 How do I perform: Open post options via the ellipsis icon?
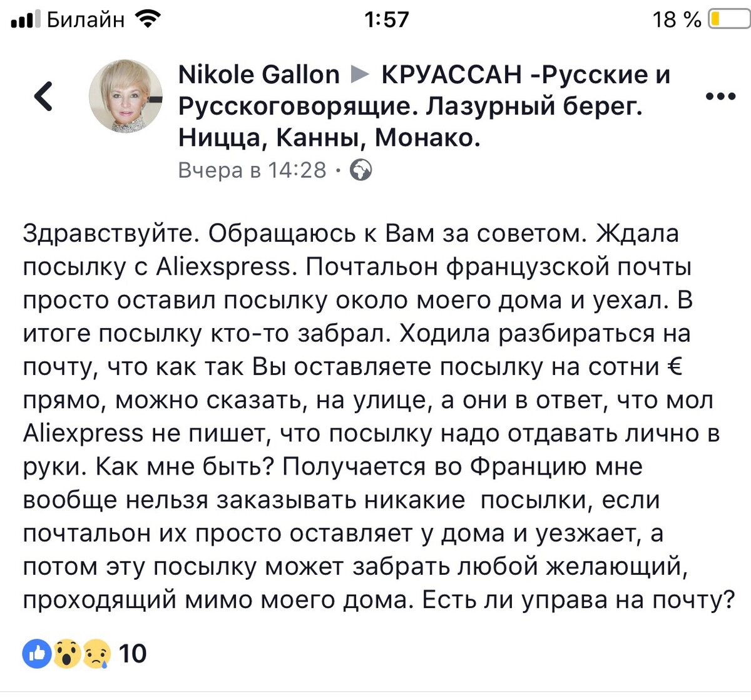[x=721, y=95]
